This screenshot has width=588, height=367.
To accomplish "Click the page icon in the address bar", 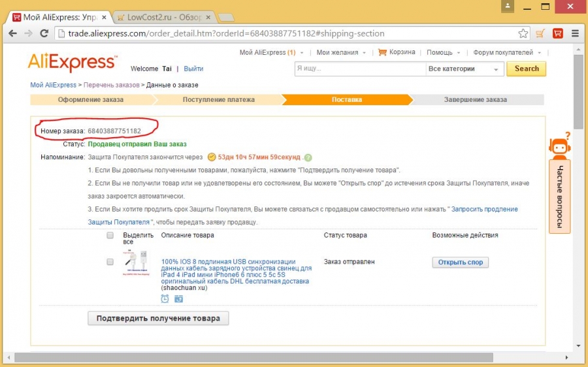I will 61,33.
